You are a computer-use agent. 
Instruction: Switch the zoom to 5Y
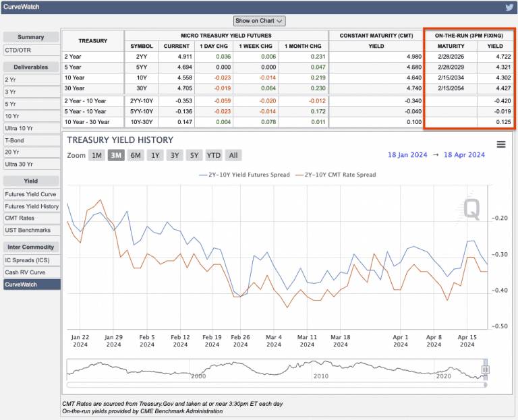(194, 155)
